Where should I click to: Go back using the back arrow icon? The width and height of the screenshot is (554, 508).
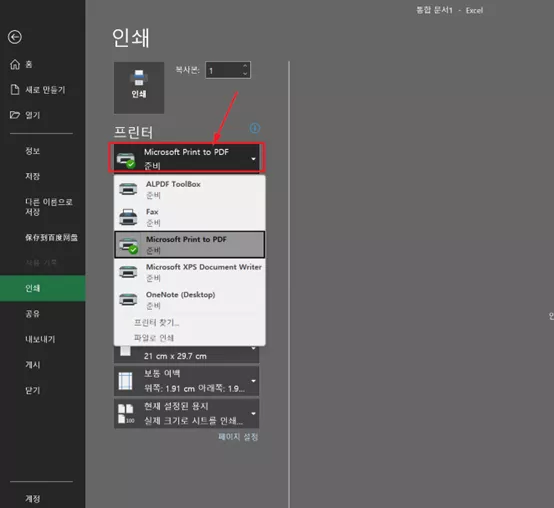coord(15,37)
